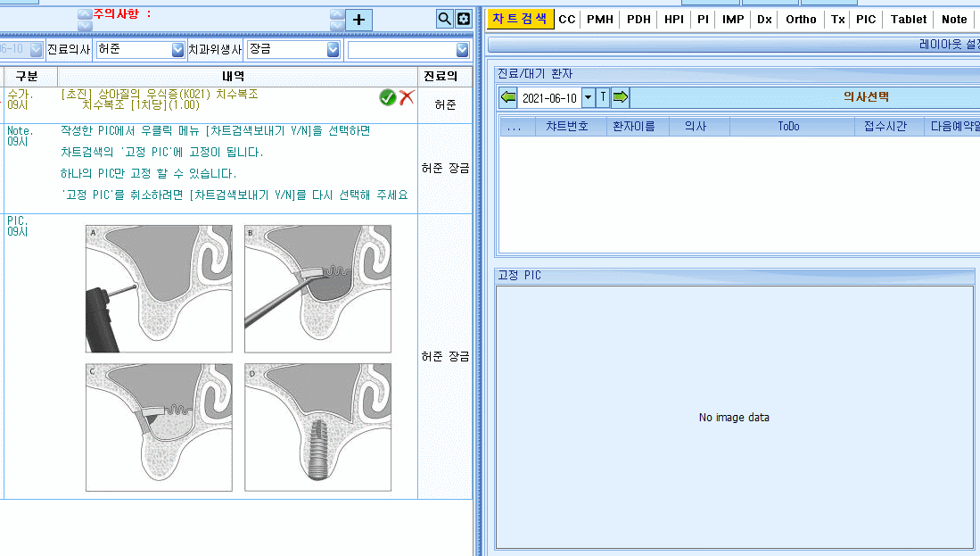The width and height of the screenshot is (980, 556).
Task: Open the Ortho tab
Action: pos(802,20)
